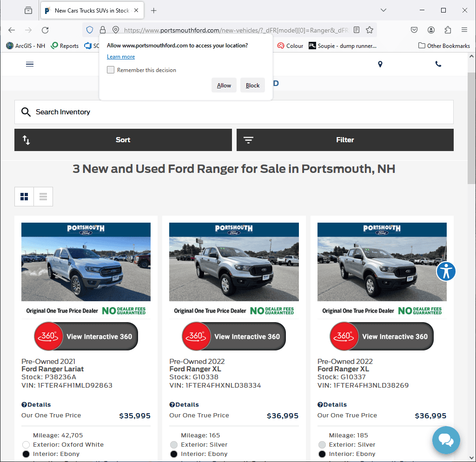Image resolution: width=476 pixels, height=462 pixels.
Task: Click the search magnifier icon
Action: click(x=26, y=112)
